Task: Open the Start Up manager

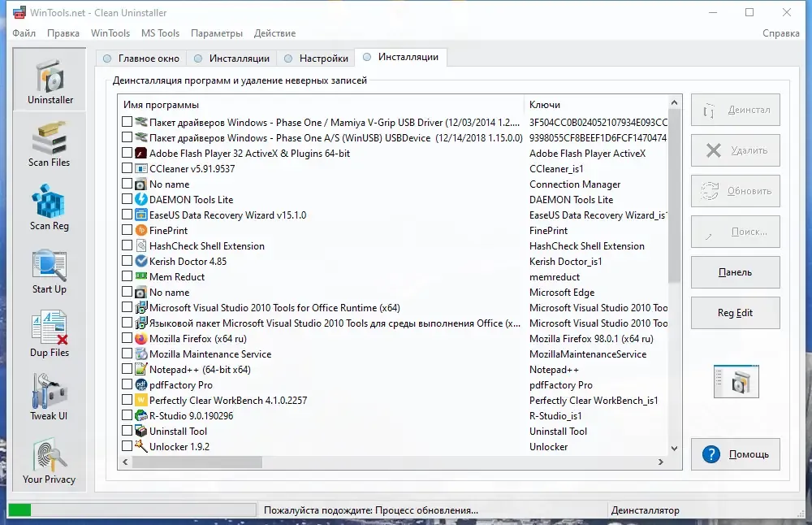Action: pos(50,271)
